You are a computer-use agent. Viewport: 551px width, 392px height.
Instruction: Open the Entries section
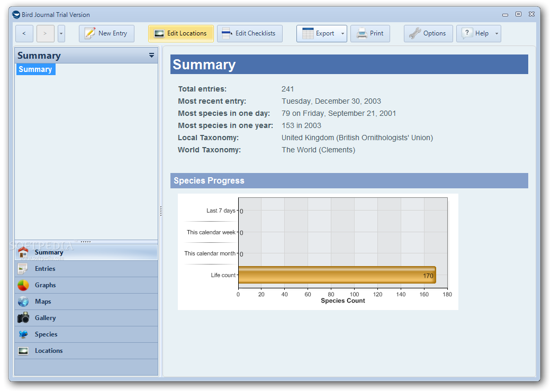coord(86,269)
